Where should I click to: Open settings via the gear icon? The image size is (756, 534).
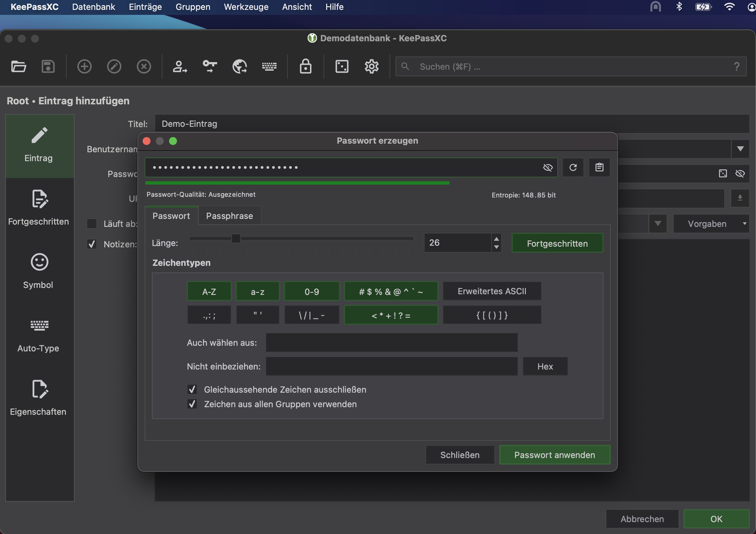[371, 66]
